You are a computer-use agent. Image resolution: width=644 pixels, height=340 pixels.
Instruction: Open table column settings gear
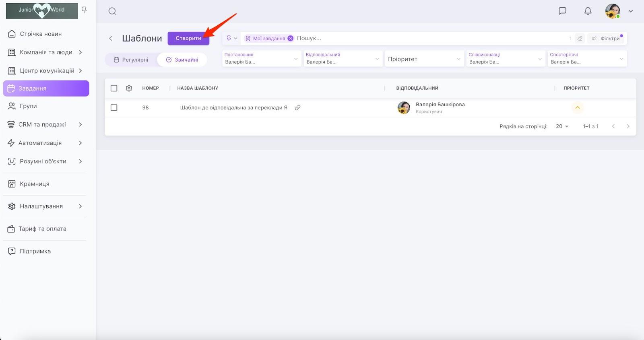click(x=129, y=88)
